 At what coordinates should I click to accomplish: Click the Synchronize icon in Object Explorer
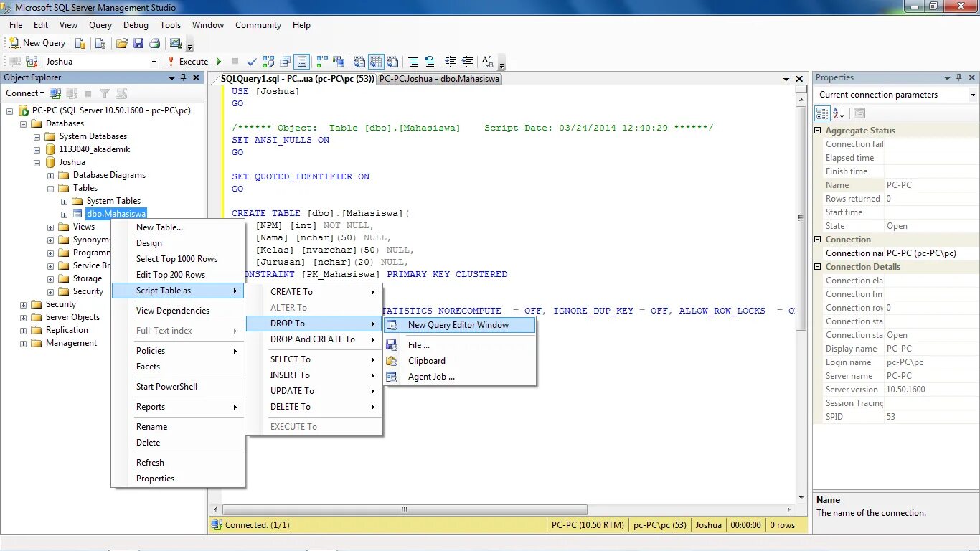coord(121,93)
